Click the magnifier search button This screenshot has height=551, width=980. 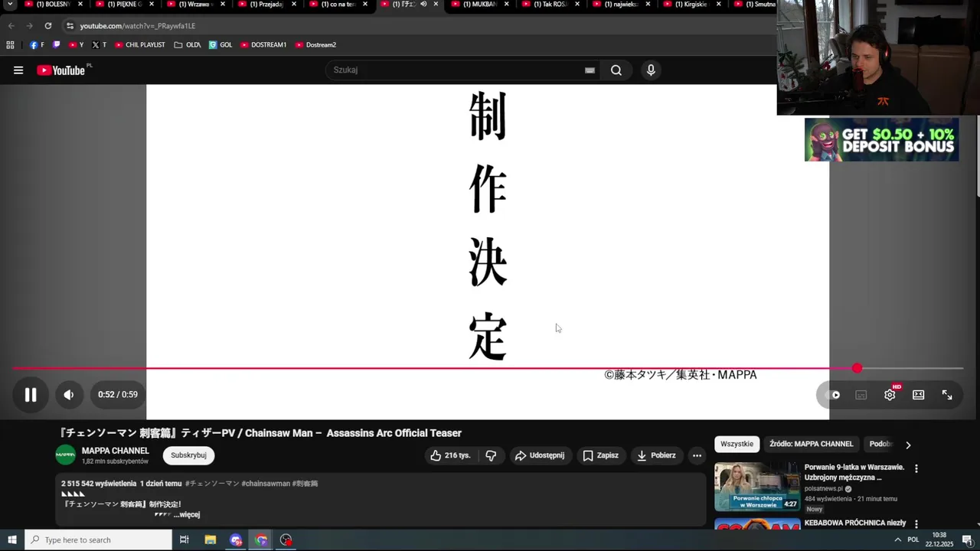tap(616, 70)
